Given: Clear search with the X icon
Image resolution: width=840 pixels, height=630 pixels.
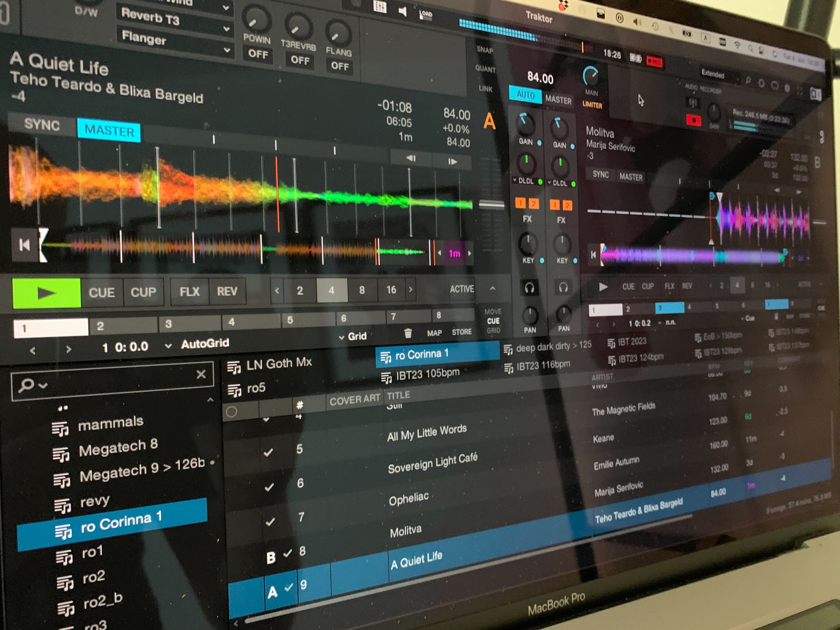Looking at the screenshot, I should pos(201,375).
